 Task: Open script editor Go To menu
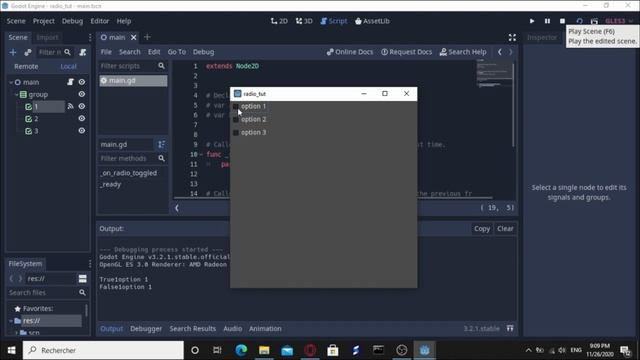tap(176, 52)
